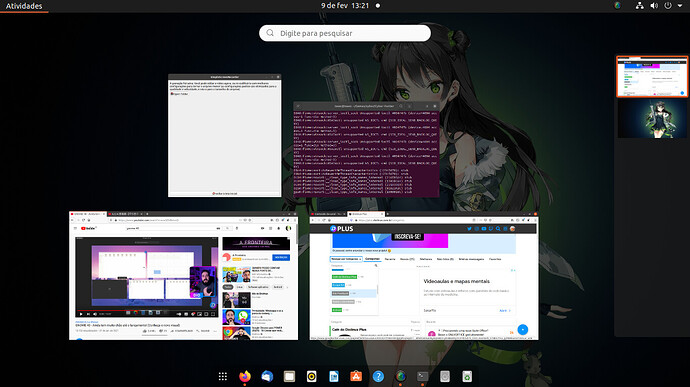The width and height of the screenshot is (690, 387).
Task: Open the Trash icon in dock
Action: point(467,376)
